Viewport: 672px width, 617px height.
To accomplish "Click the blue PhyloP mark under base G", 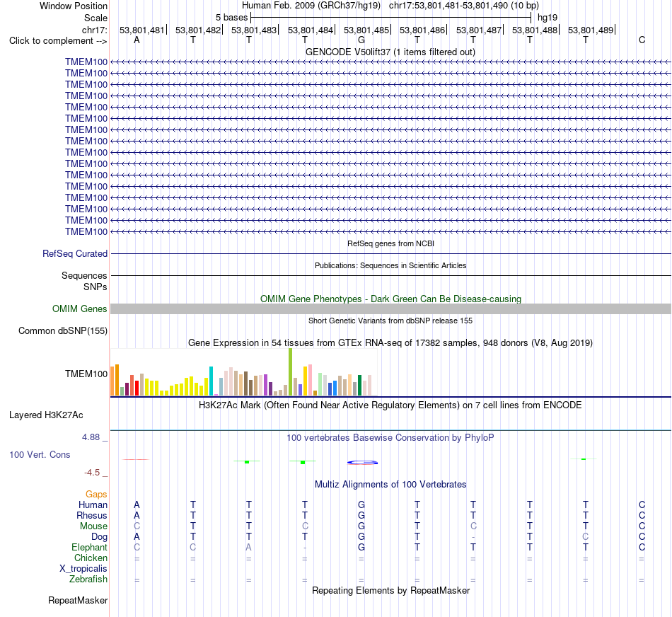I will coord(363,462).
